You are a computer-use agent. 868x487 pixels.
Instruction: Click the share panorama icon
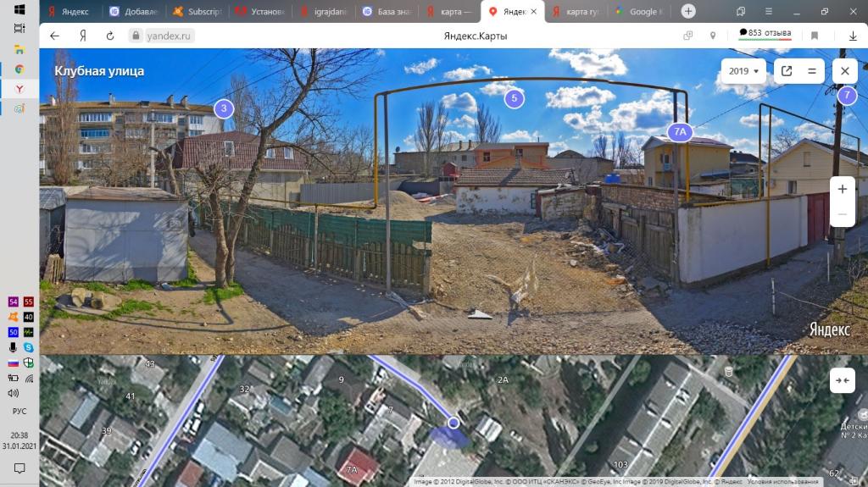coord(787,71)
